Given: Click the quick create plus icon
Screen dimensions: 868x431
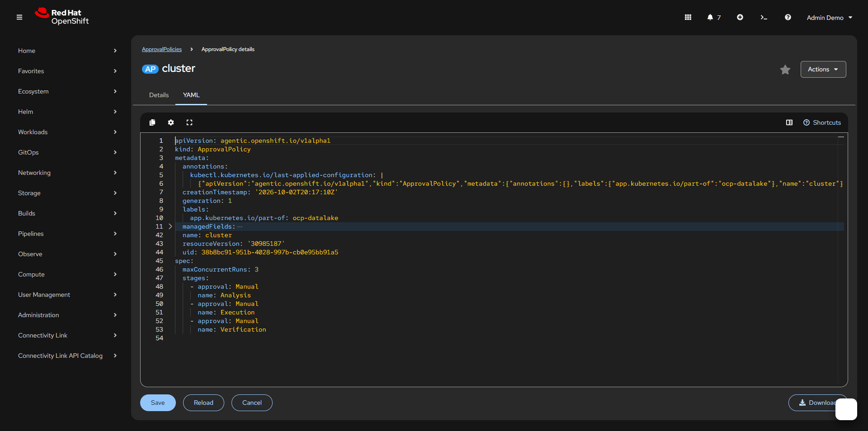Looking at the screenshot, I should (x=740, y=17).
